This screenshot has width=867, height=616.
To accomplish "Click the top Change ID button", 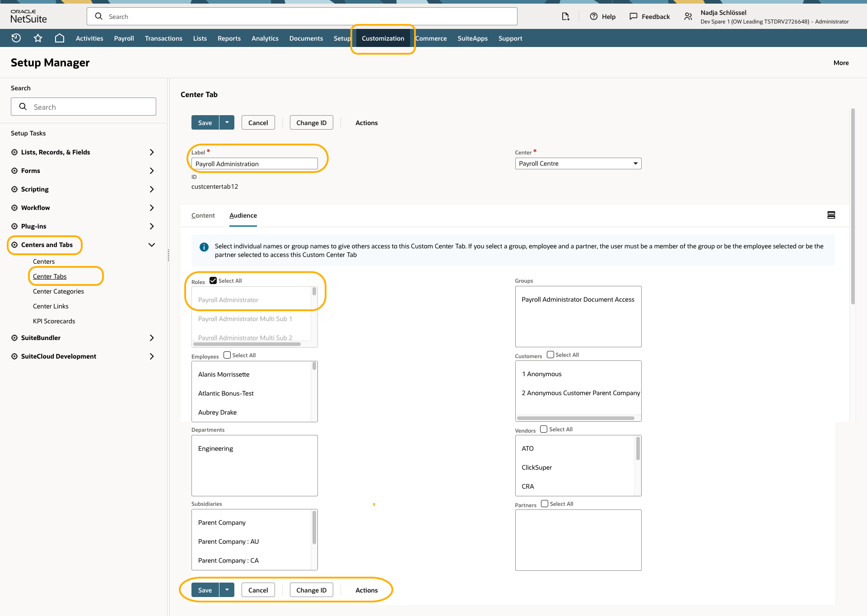I will pyautogui.click(x=311, y=122).
